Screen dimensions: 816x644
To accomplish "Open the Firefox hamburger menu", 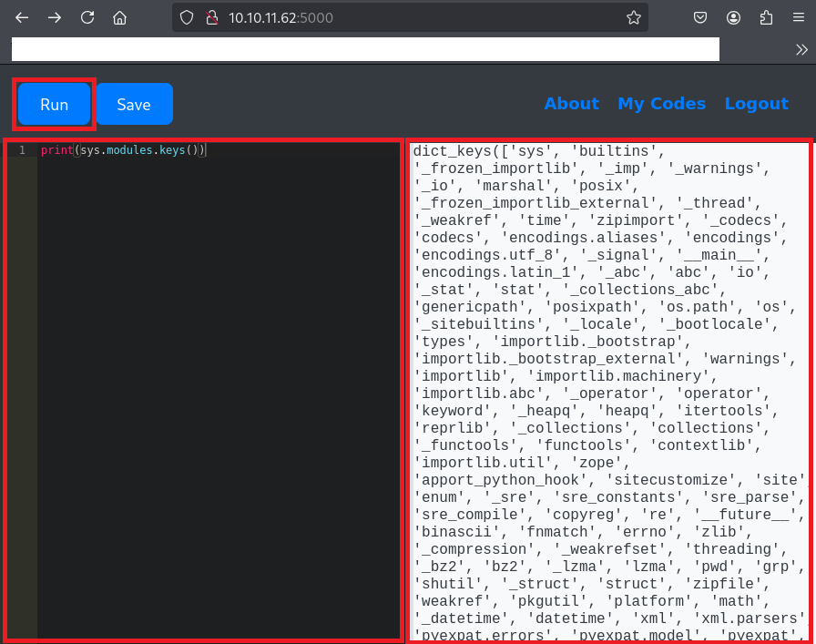I will pos(798,17).
